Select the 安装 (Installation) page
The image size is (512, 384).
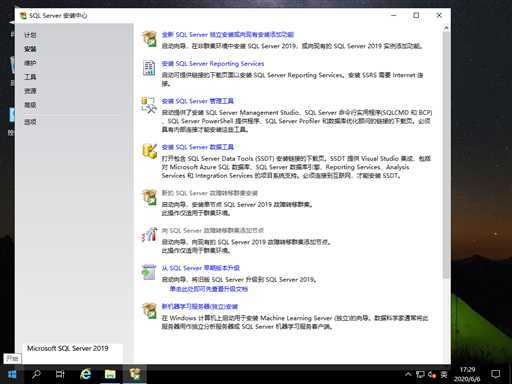30,49
